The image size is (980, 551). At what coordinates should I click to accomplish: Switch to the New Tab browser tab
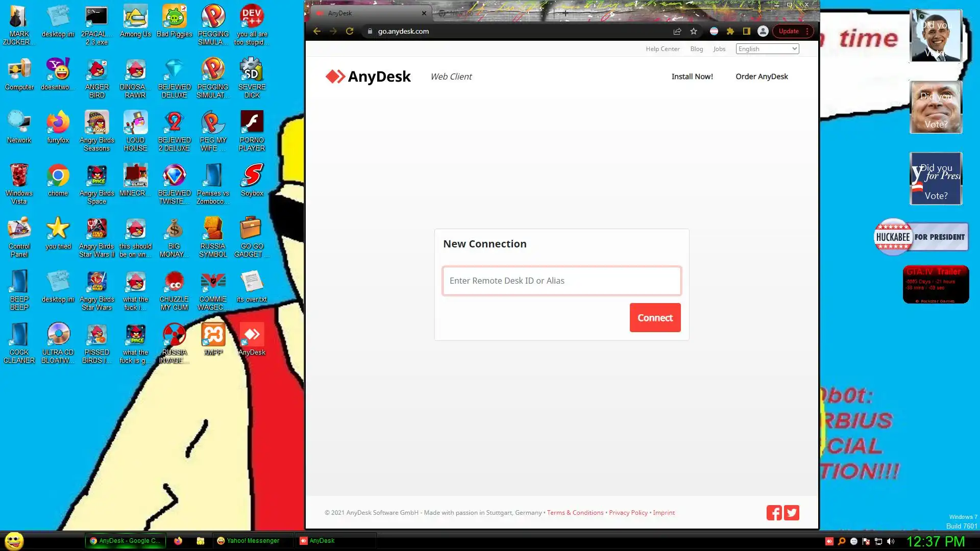coord(462,13)
